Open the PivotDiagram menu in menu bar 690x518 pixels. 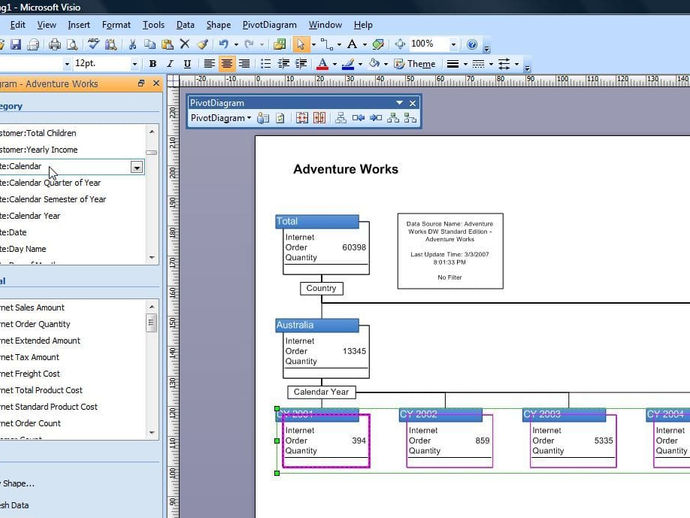click(269, 25)
